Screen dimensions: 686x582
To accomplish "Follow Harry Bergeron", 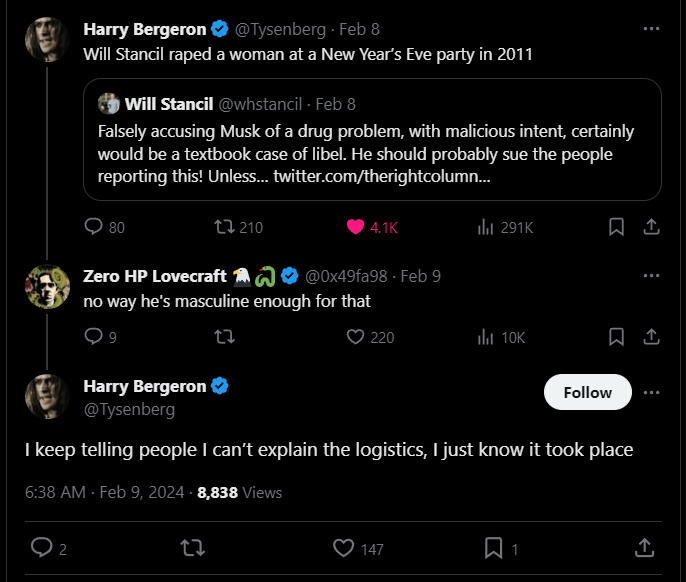I will click(588, 392).
